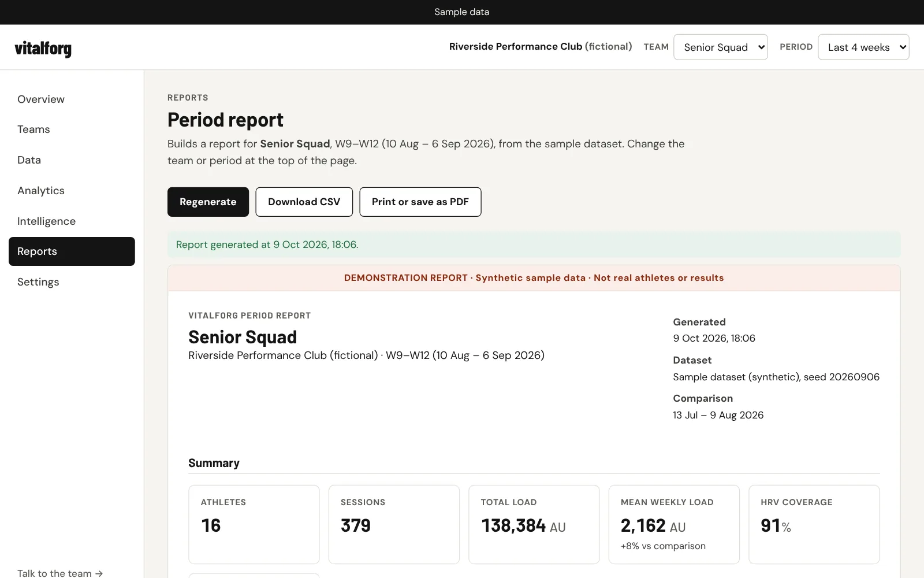Viewport: 924px width, 578px height.
Task: Click the Riverside Performance Club (fictional) header label
Action: [541, 46]
